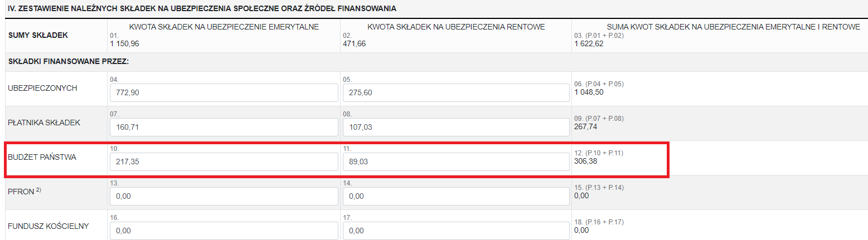This screenshot has width=868, height=240.
Task: Click field 08 rentowe for PŁATNIKA SKŁADEK
Action: click(456, 127)
